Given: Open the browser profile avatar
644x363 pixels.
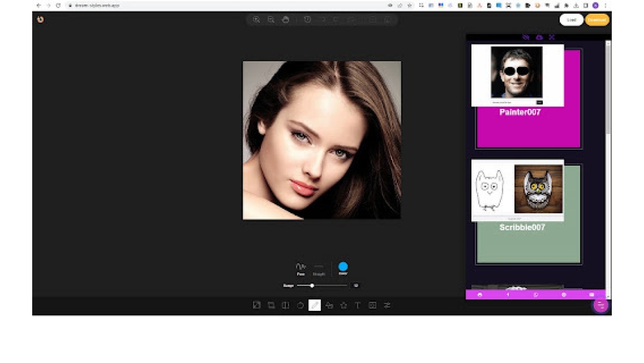Looking at the screenshot, I should tap(595, 5).
